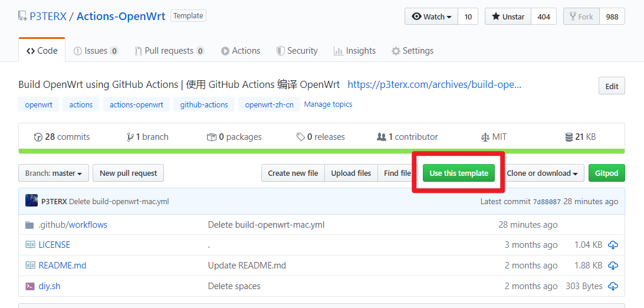
Task: Click the P3TERX avatar thumbnail
Action: coord(32,201)
